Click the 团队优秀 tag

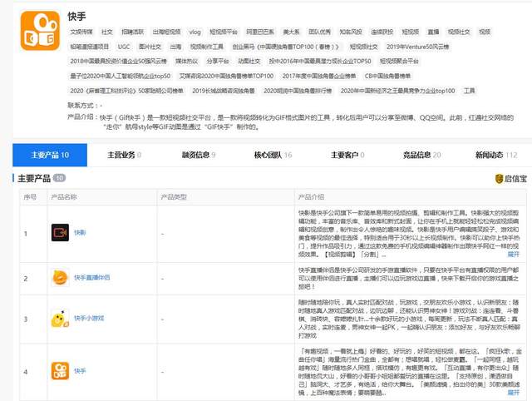319,32
